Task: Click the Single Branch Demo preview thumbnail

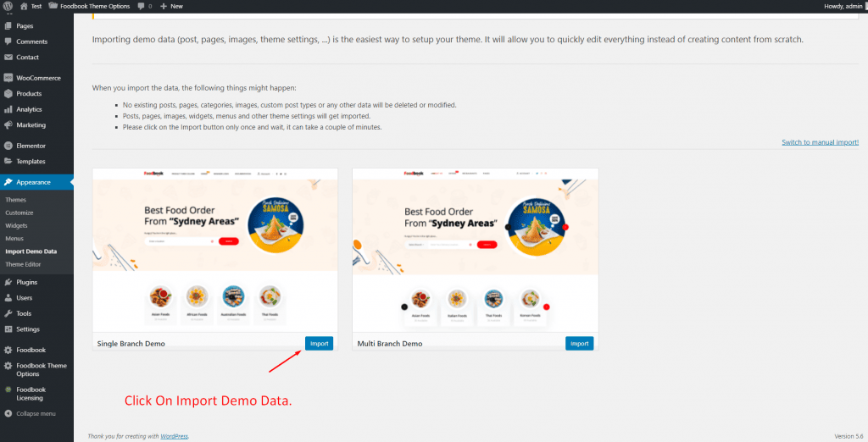Action: click(x=214, y=250)
